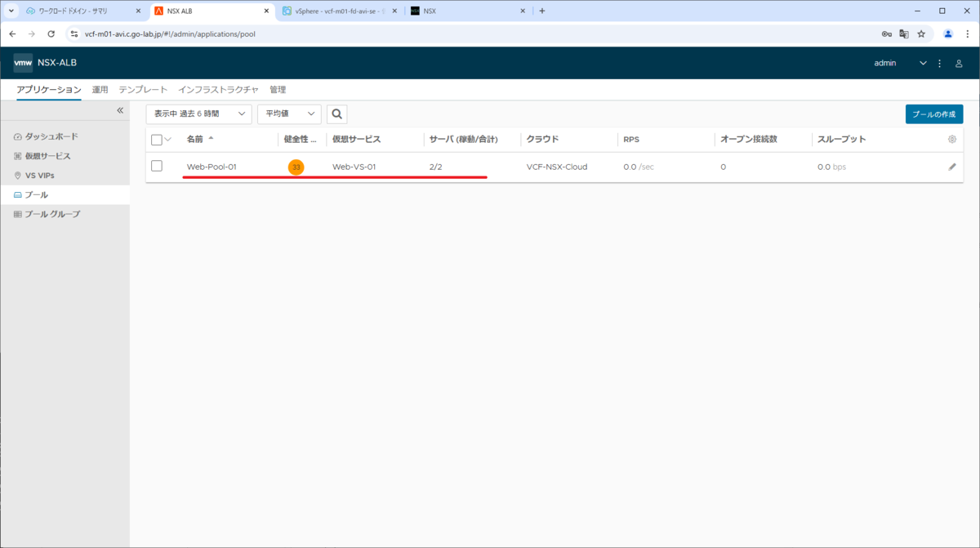Open the インフラストラクチャ tab
Viewport: 980px width, 548px height.
click(x=219, y=90)
